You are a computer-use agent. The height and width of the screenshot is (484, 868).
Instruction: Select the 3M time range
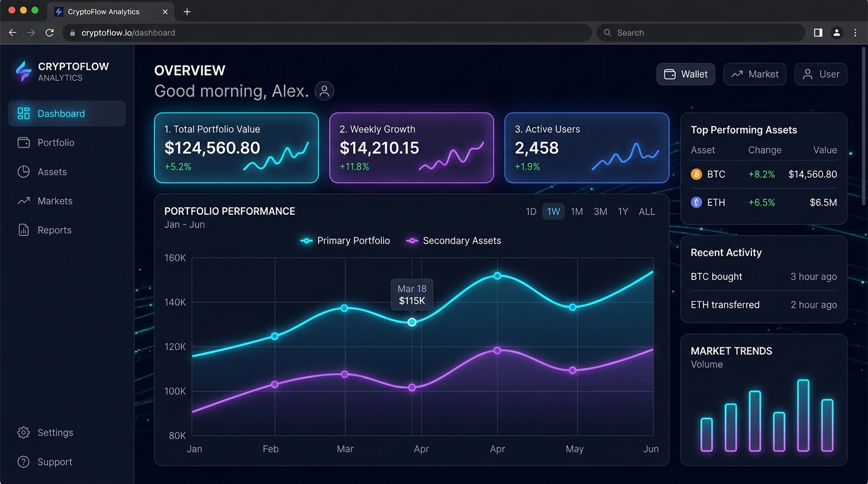point(601,212)
